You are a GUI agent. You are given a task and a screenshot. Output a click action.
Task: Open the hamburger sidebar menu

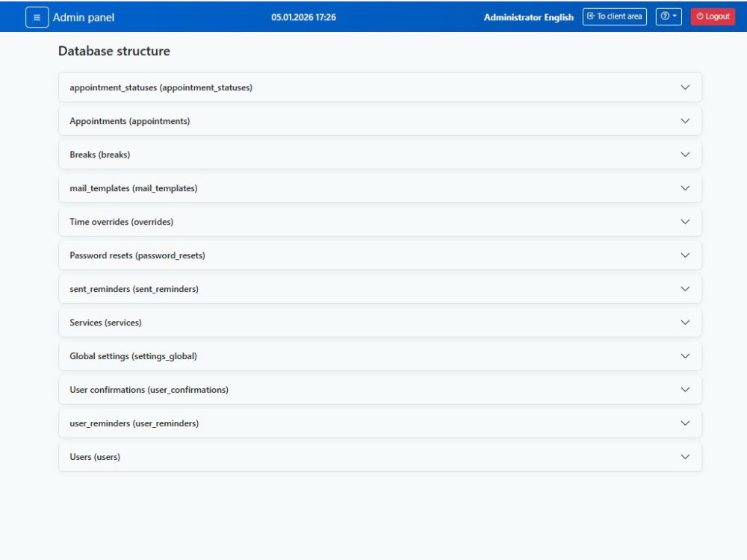point(37,18)
